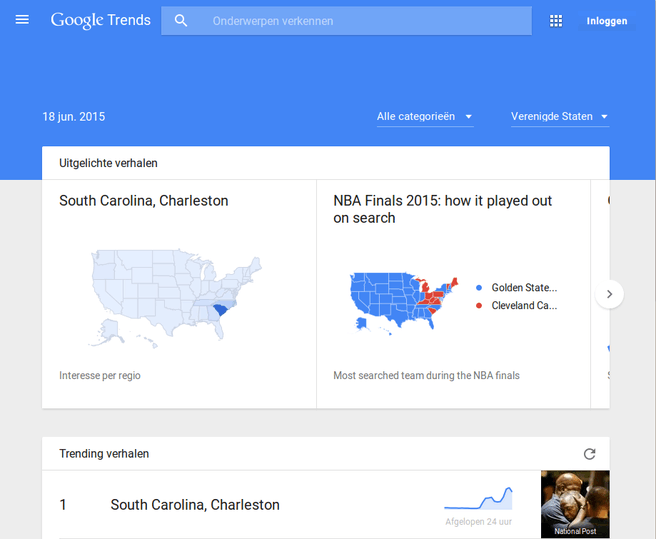
Task: Open the Google apps grid
Action: tap(556, 21)
